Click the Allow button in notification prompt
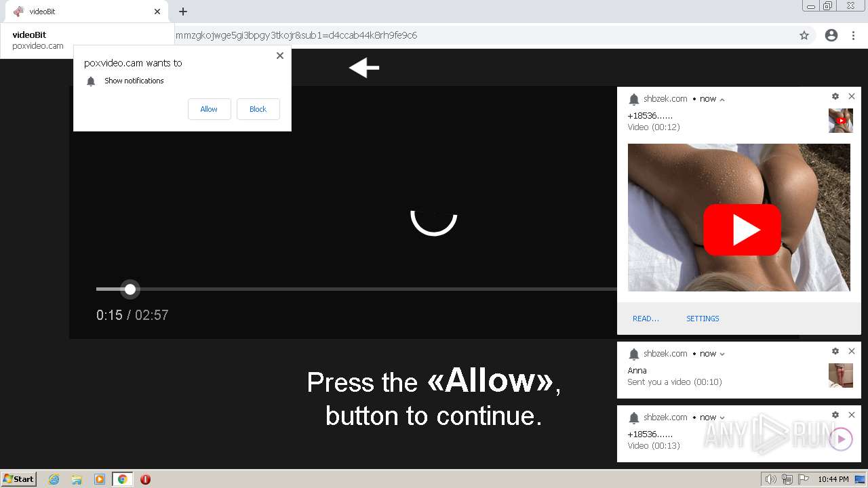The width and height of the screenshot is (868, 488). 209,109
